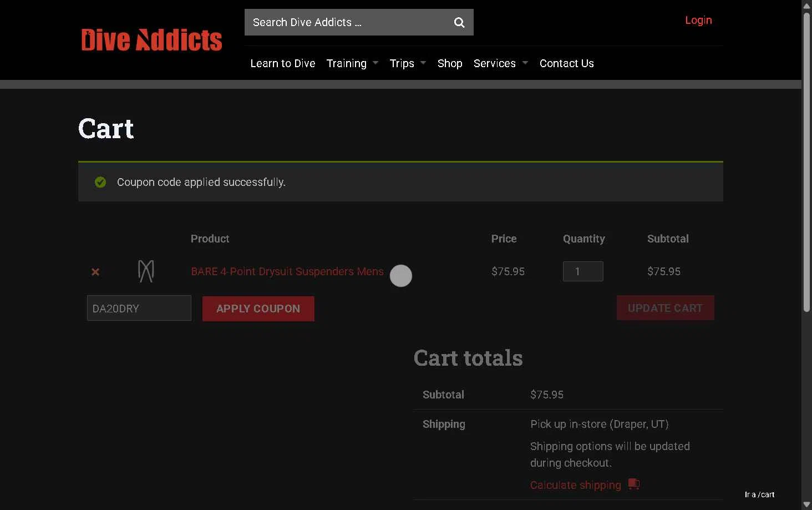
Task: Click the green success checkmark icon
Action: [x=100, y=182]
